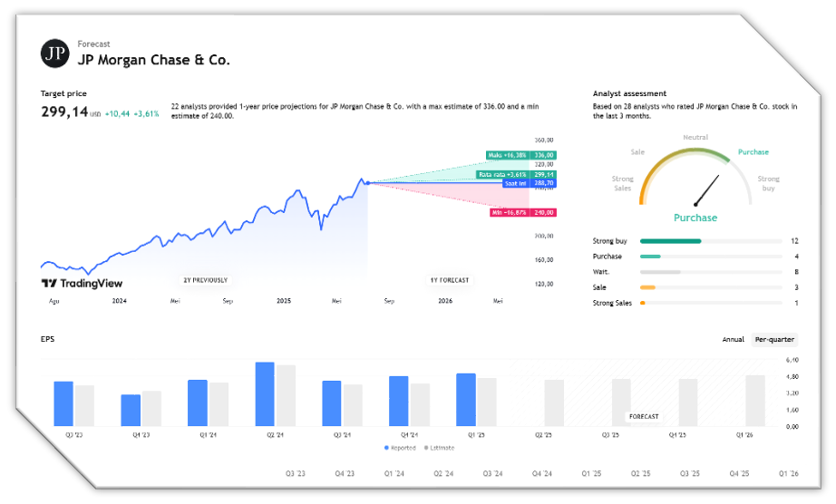This screenshot has height=504, width=836.
Task: Click the Maks 336,00 price label
Action: (521, 155)
